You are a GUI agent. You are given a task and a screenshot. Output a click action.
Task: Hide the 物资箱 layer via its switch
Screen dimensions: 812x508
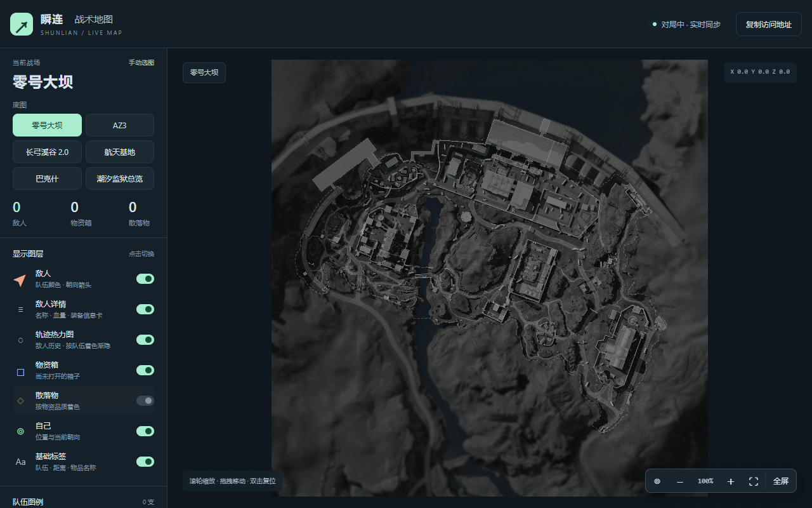[x=145, y=370]
